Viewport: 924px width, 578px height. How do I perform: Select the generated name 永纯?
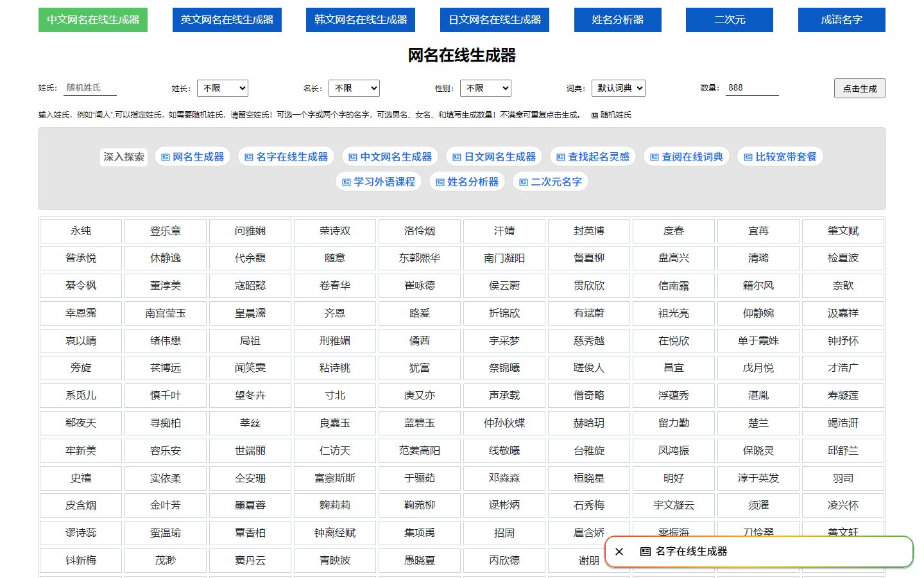click(81, 231)
